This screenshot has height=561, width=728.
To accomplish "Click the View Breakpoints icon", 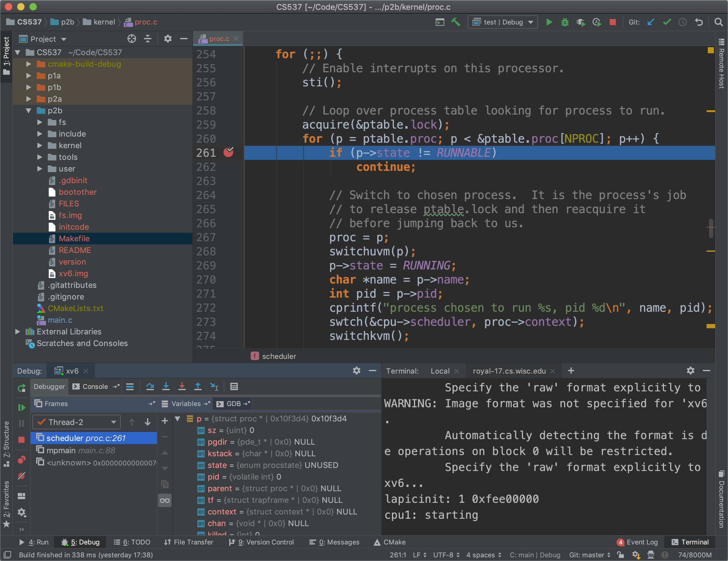I will [22, 460].
